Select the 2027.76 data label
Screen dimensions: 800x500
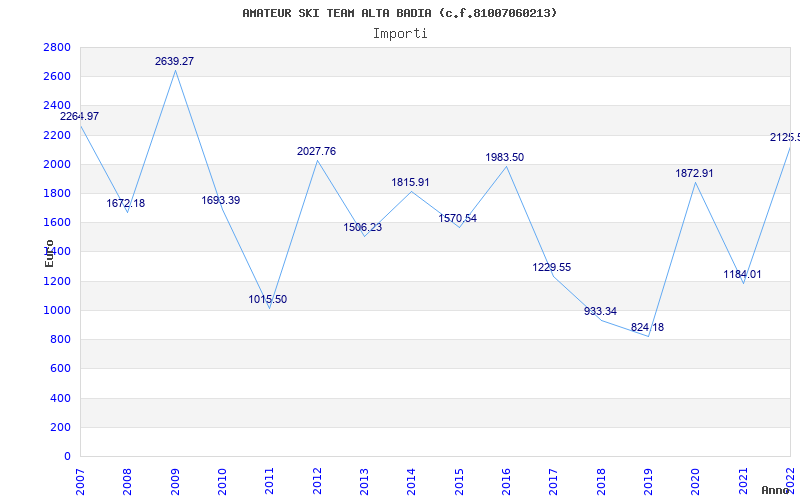click(316, 152)
